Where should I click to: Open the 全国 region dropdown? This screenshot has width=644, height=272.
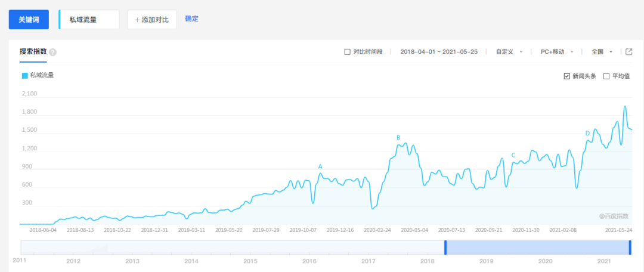click(x=602, y=52)
